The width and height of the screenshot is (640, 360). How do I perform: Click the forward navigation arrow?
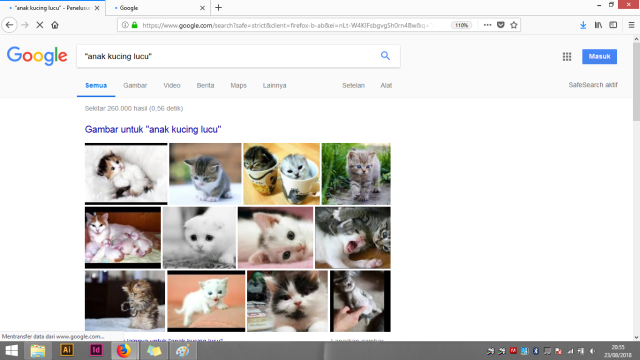(25, 25)
